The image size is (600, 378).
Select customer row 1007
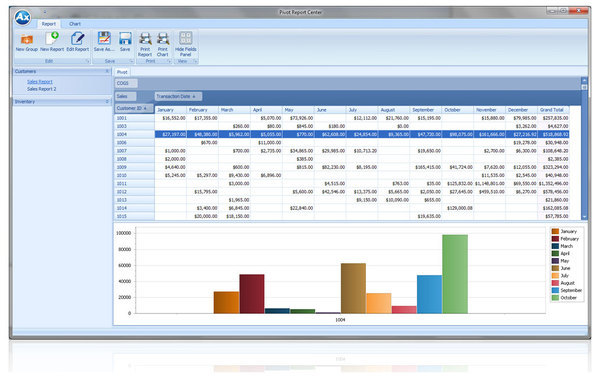[134, 151]
